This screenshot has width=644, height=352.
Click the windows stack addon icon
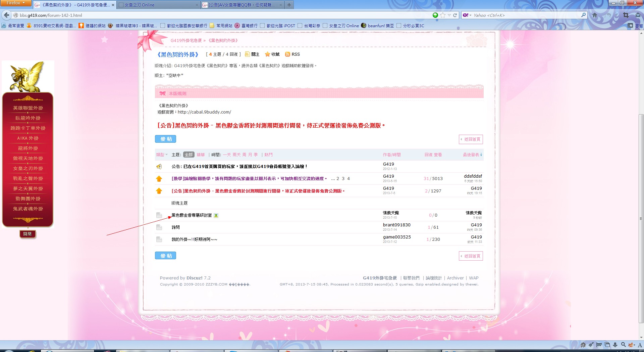pos(607,345)
